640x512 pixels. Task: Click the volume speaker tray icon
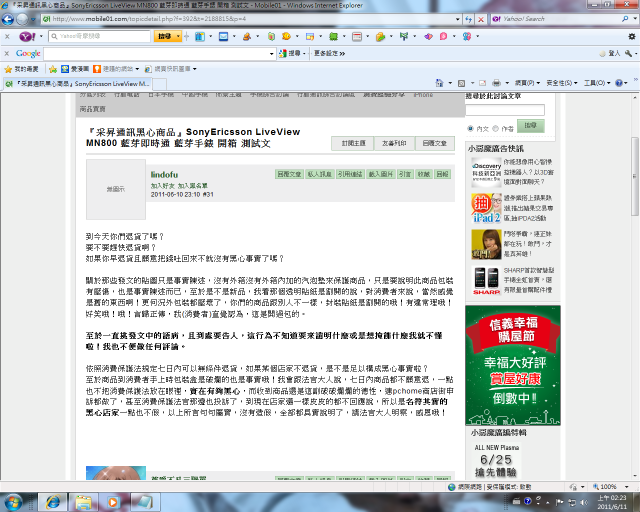point(584,502)
